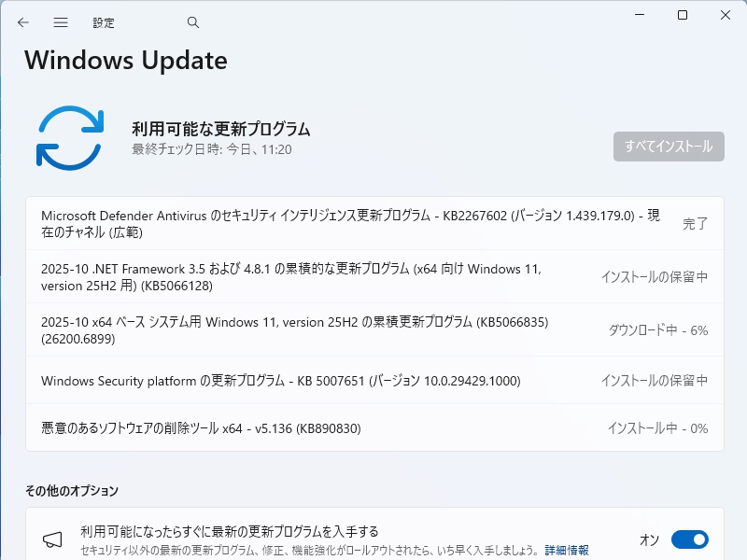Toggle off getting latest updates early
This screenshot has height=560, width=747.
(x=690, y=539)
